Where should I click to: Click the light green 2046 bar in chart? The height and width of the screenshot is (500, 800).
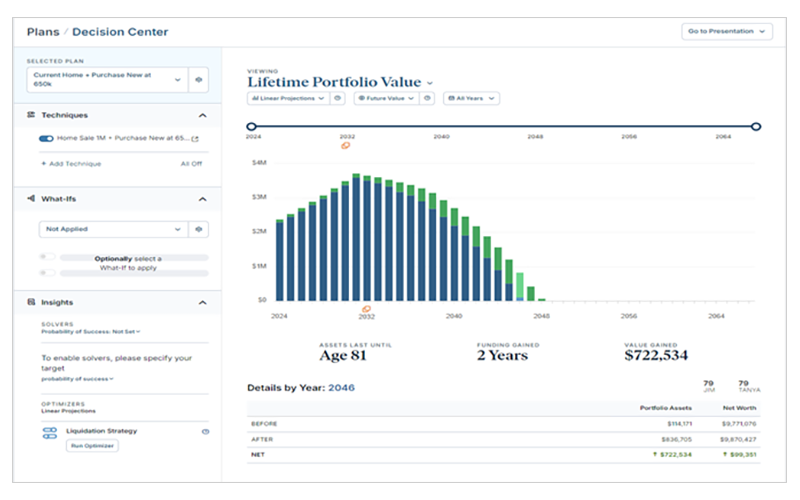[x=519, y=291]
